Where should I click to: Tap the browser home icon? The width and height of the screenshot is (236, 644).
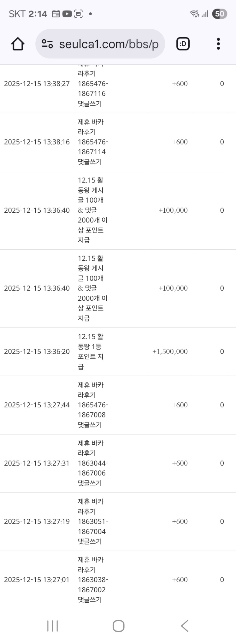point(18,44)
